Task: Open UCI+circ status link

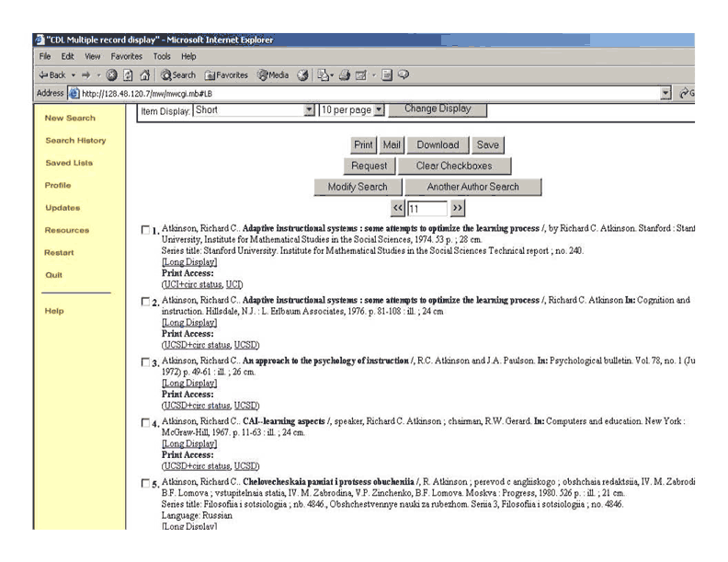Action: pos(193,284)
